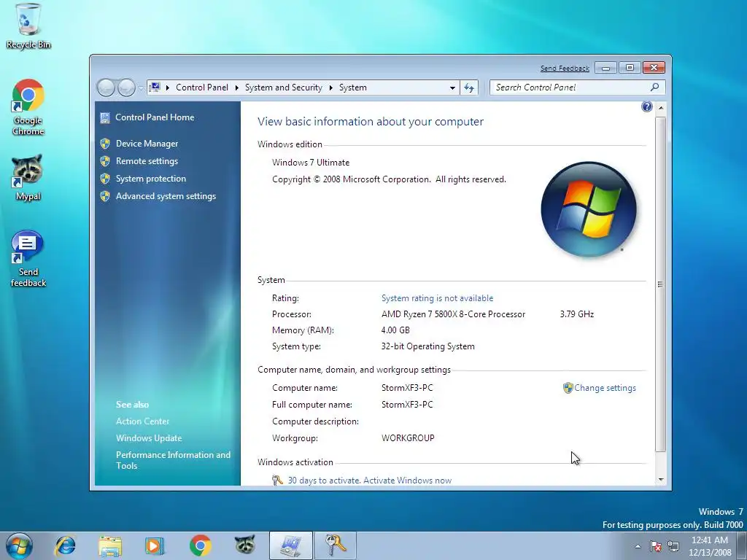Click the network tray icon
The height and width of the screenshot is (560, 747).
pyautogui.click(x=673, y=546)
